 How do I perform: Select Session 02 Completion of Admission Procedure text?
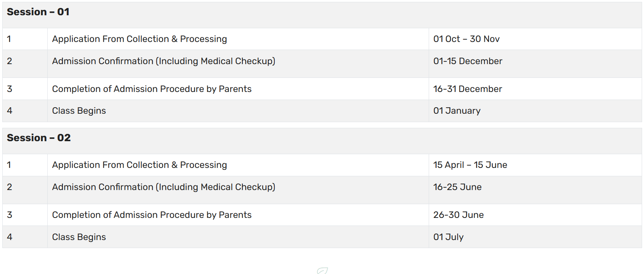(152, 215)
